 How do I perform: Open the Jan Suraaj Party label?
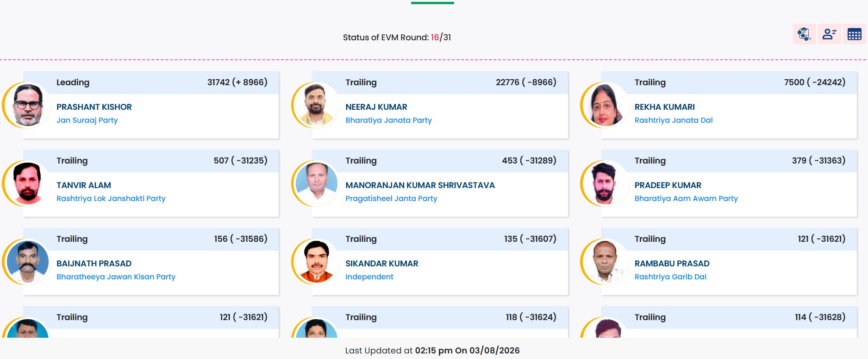(87, 120)
